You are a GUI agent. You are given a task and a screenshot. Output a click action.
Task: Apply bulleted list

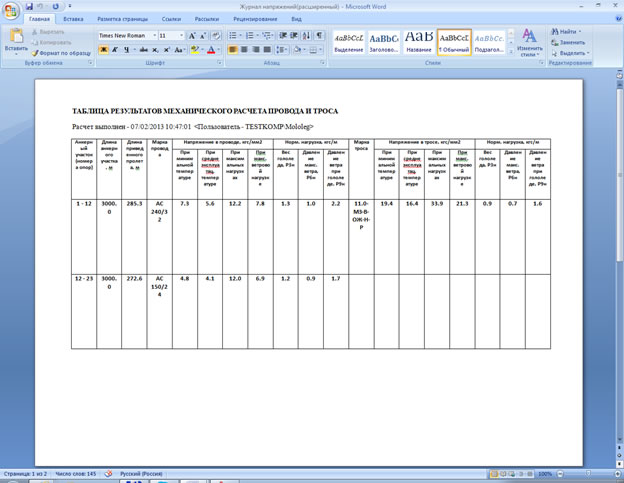coord(235,36)
